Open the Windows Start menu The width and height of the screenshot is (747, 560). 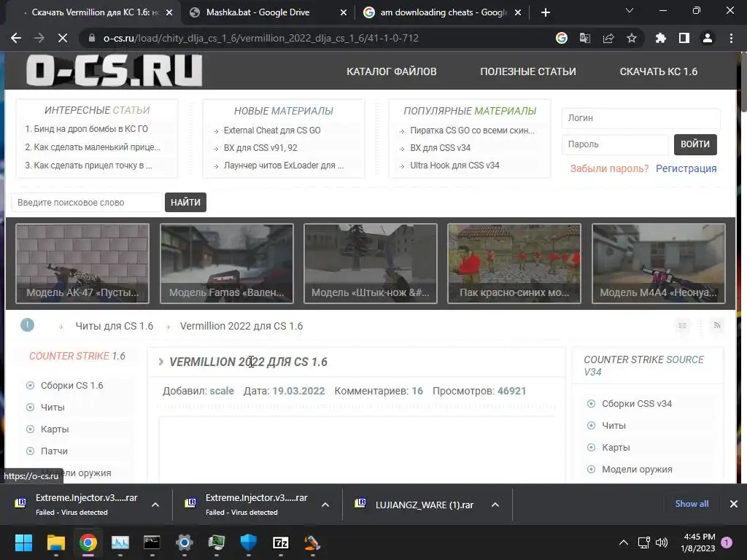tap(23, 542)
